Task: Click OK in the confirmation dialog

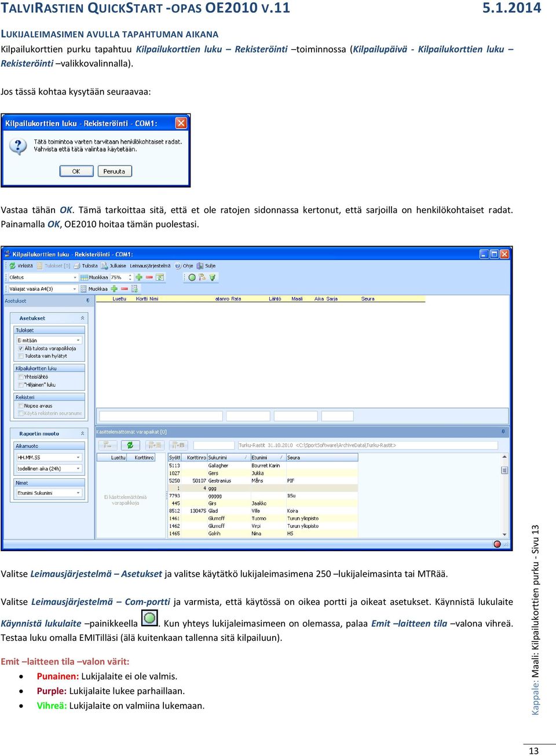Action: click(76, 171)
